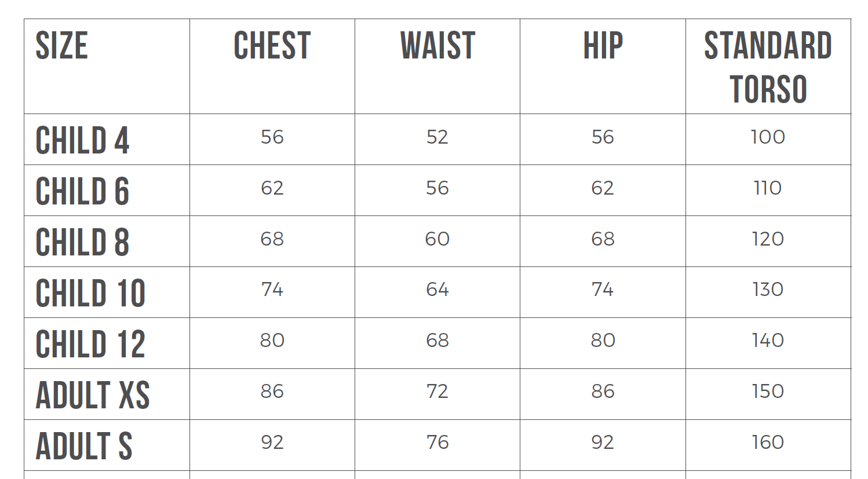868x479 pixels.
Task: Click the WAIST column header
Action: [437, 46]
